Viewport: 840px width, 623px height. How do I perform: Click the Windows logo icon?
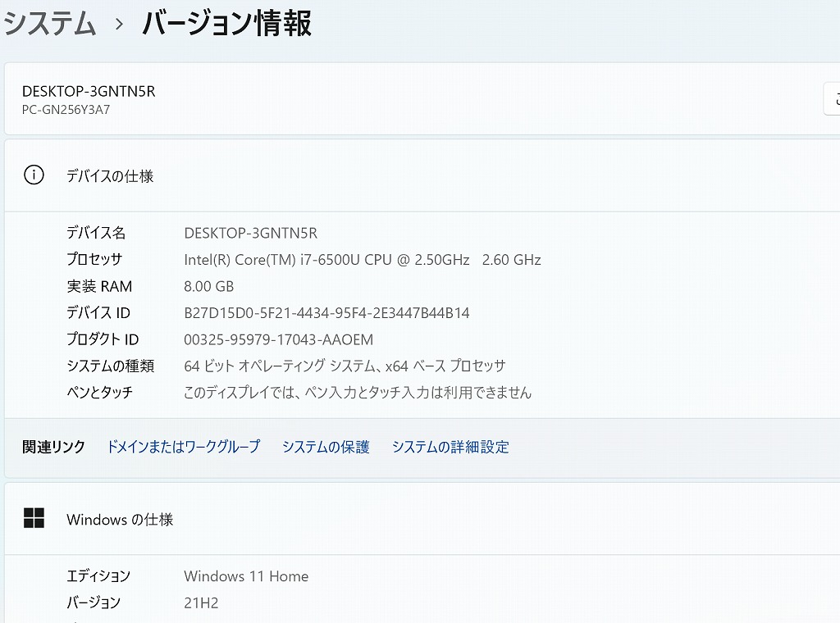tap(34, 518)
